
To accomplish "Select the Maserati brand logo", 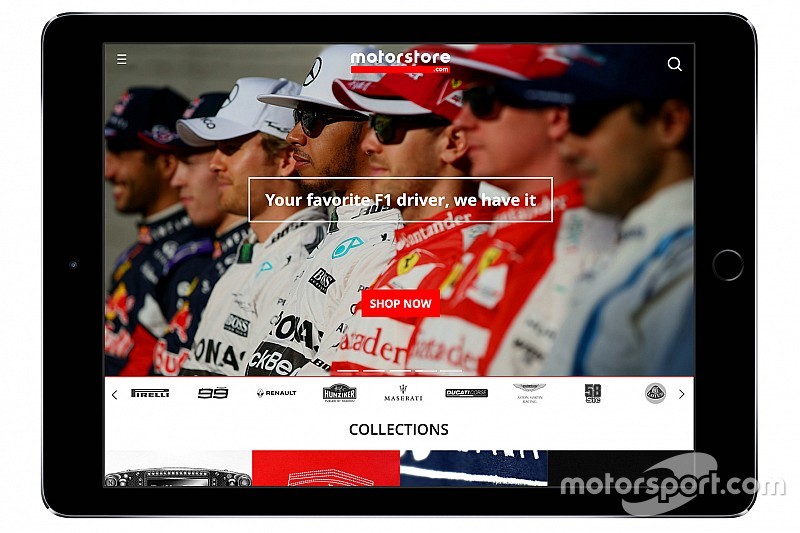I will tap(403, 393).
